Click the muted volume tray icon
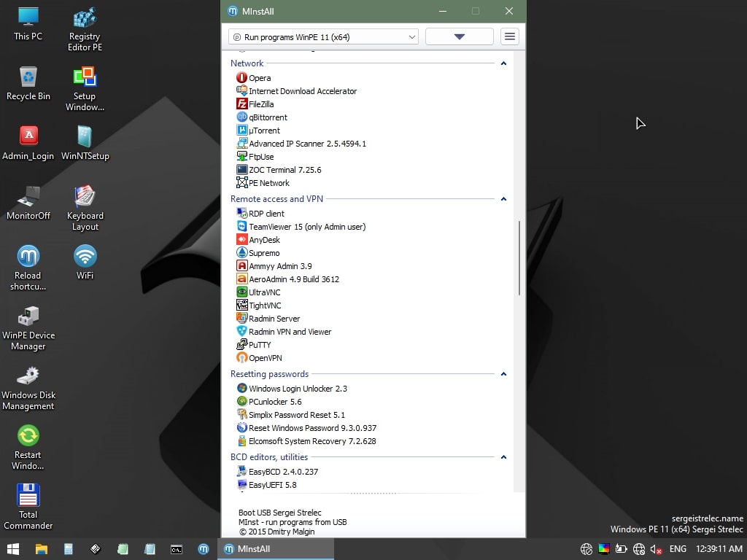The image size is (747, 560). [x=656, y=549]
